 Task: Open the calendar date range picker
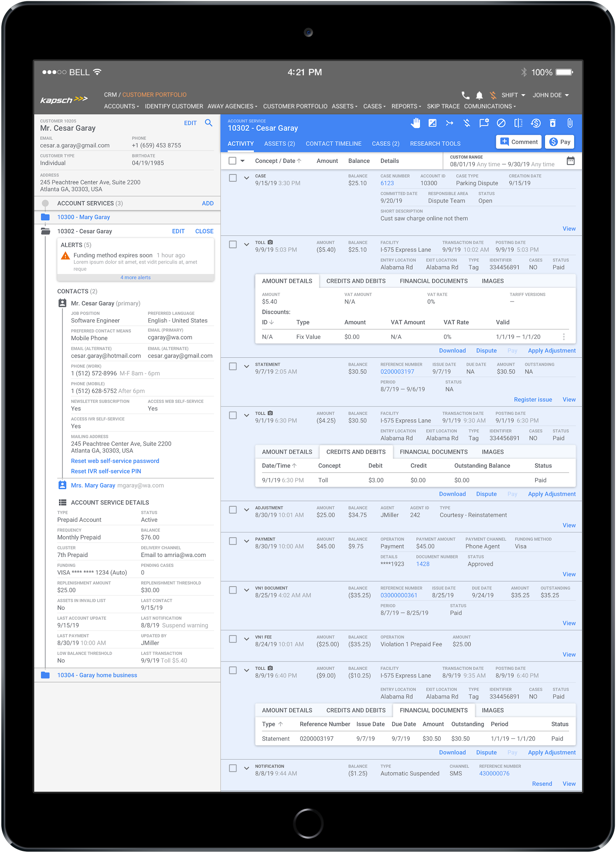(571, 161)
